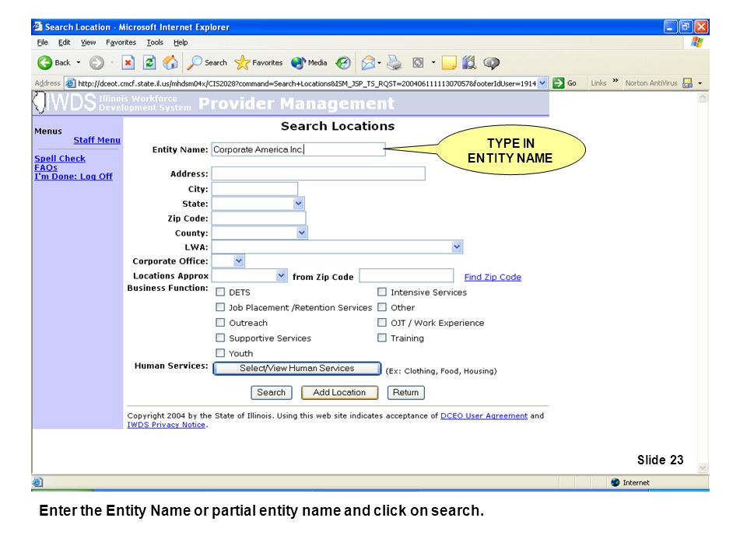
Task: Open the View menu
Action: pyautogui.click(x=88, y=42)
